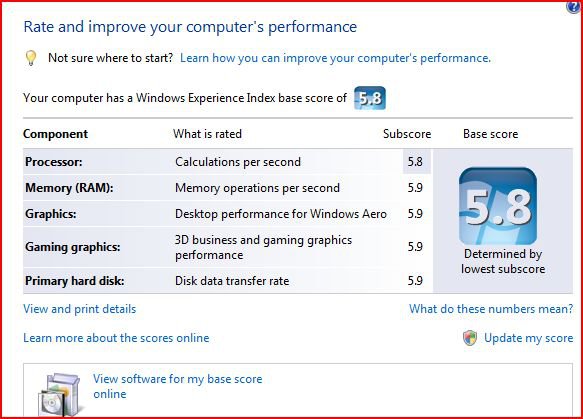Click the Processor subscore 5.8 cell
Viewport: 583px width, 419px height.
[417, 162]
